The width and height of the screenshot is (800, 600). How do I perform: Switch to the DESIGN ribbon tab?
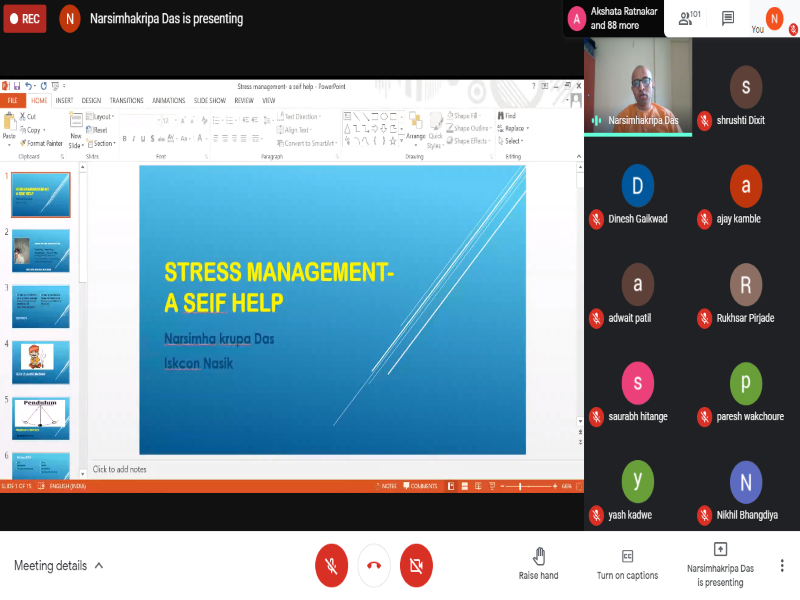click(x=91, y=100)
